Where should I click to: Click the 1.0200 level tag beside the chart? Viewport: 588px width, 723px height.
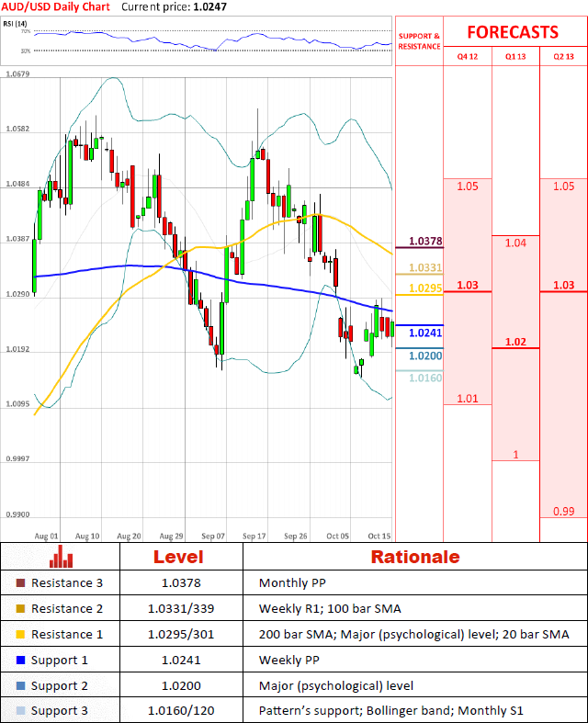(425, 356)
